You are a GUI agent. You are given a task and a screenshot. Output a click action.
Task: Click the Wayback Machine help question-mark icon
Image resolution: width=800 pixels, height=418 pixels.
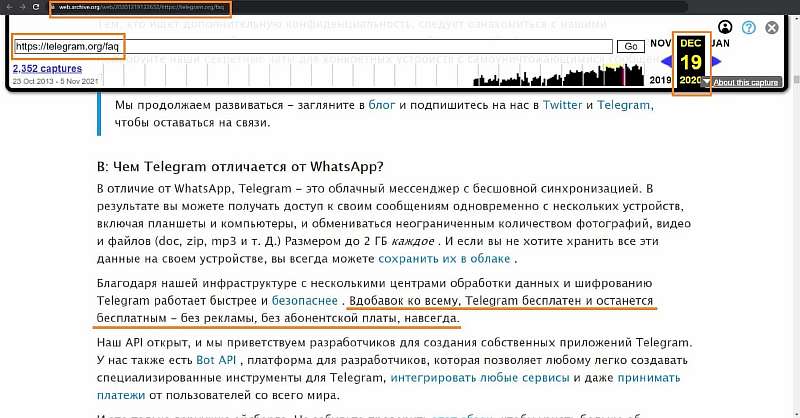pyautogui.click(x=749, y=28)
